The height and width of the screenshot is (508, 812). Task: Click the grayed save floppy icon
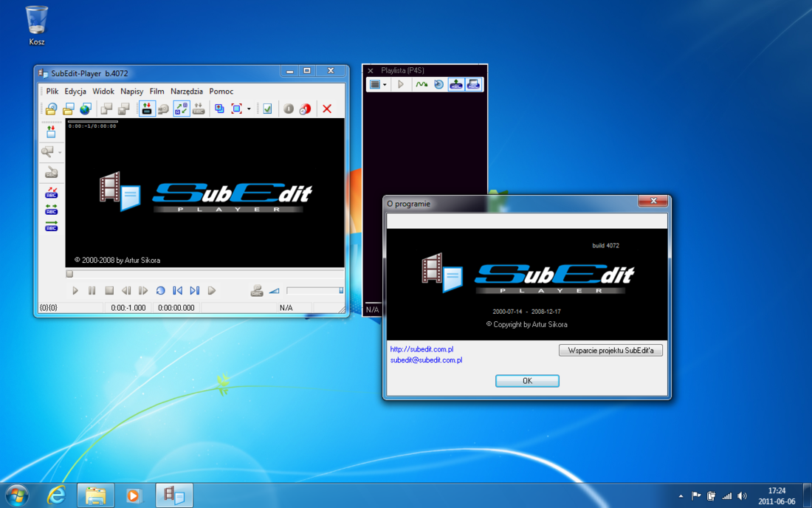[124, 109]
